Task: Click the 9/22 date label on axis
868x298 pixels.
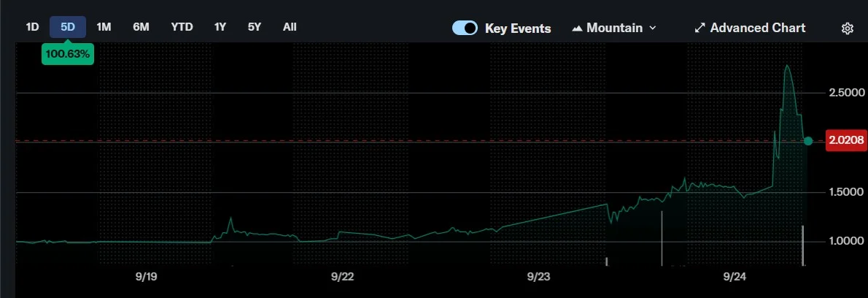Action: tap(342, 277)
